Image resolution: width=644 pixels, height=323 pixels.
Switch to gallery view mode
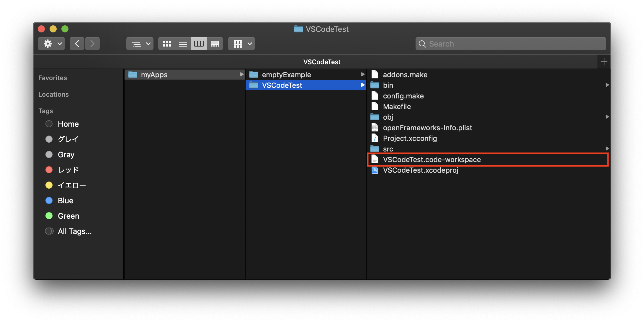[215, 43]
